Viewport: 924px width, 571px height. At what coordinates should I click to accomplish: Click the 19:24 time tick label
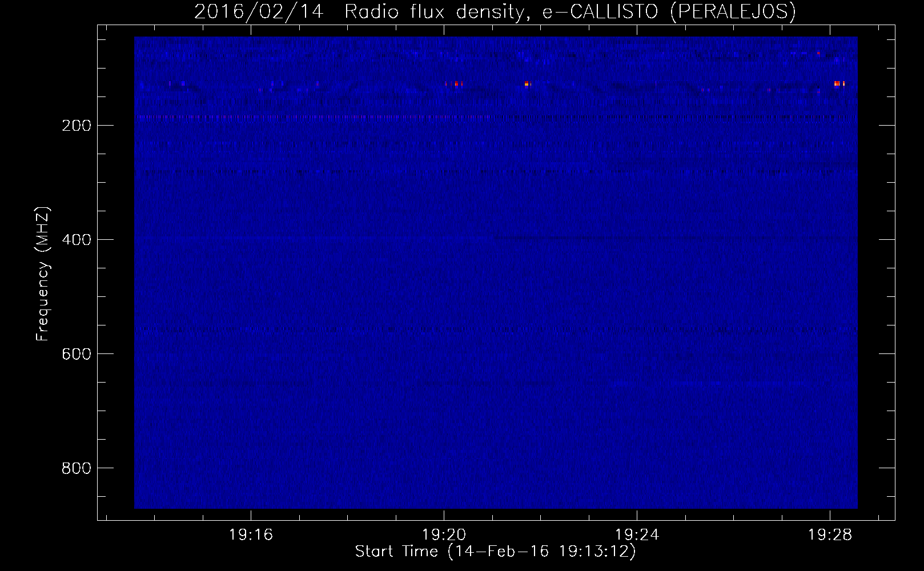(x=637, y=535)
